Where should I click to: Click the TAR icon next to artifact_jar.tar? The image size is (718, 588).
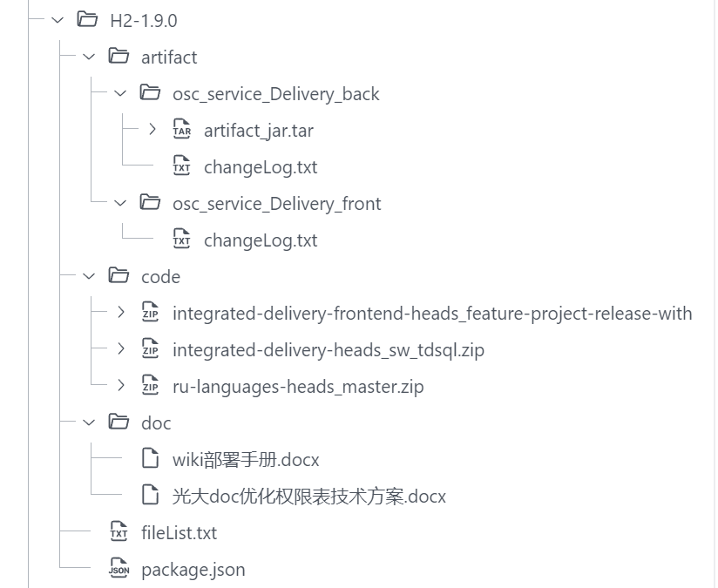pyautogui.click(x=182, y=130)
